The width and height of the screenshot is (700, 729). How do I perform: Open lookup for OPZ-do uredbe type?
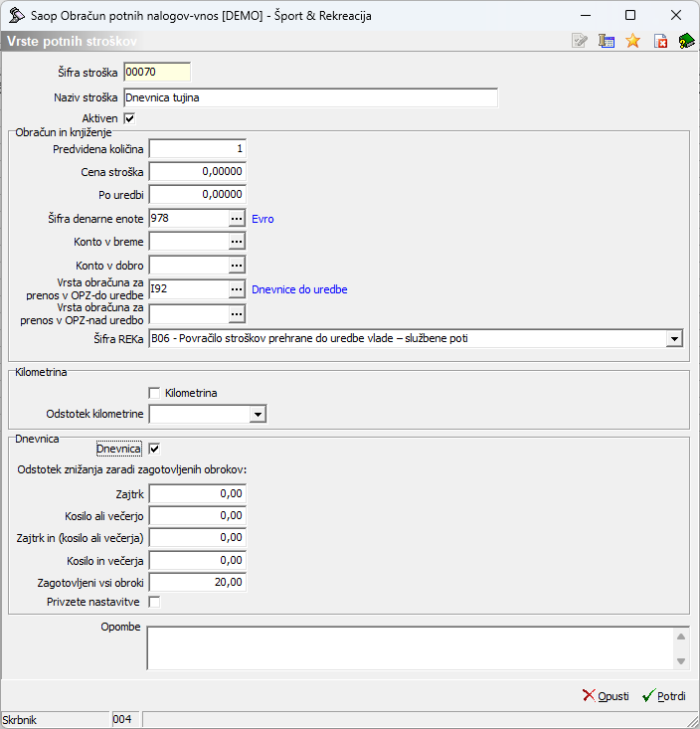click(237, 289)
